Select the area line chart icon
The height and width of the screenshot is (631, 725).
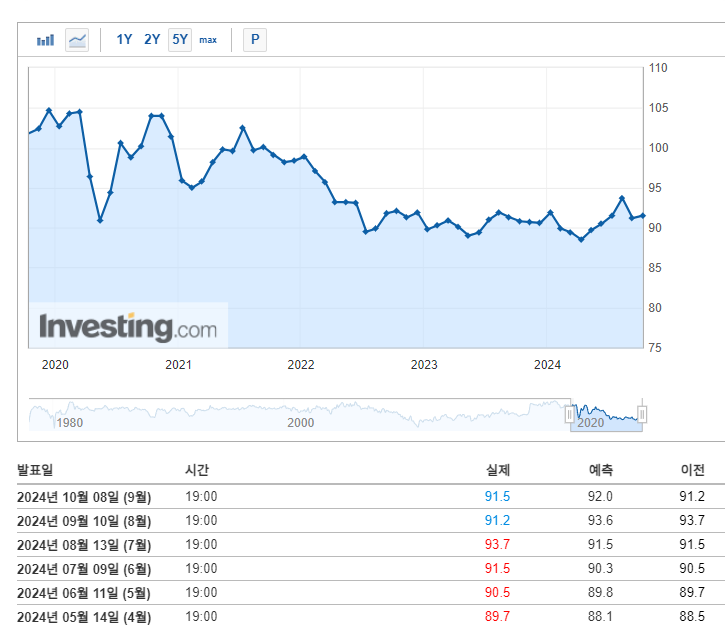tap(77, 40)
